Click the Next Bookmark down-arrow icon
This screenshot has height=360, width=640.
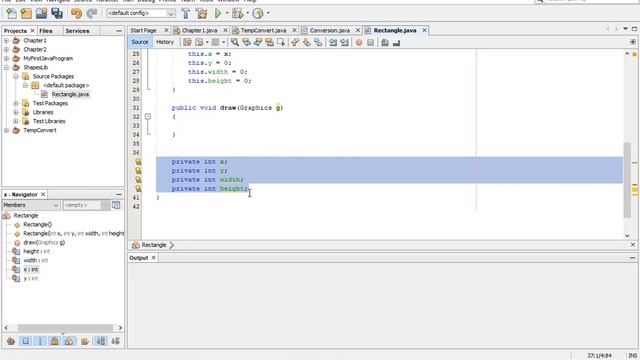(x=307, y=42)
